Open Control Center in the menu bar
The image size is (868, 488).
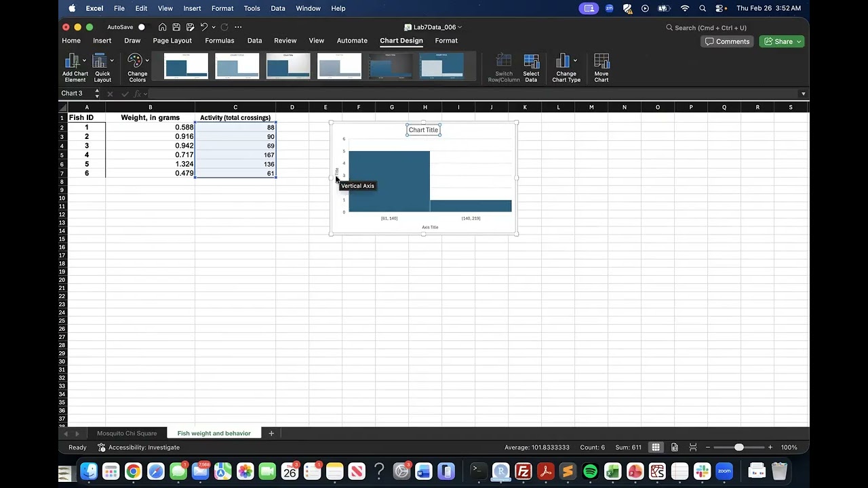click(x=720, y=8)
